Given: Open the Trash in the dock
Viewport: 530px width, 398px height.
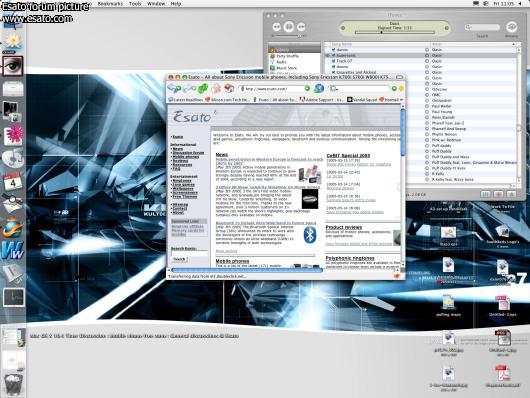Looking at the screenshot, I should (13, 384).
